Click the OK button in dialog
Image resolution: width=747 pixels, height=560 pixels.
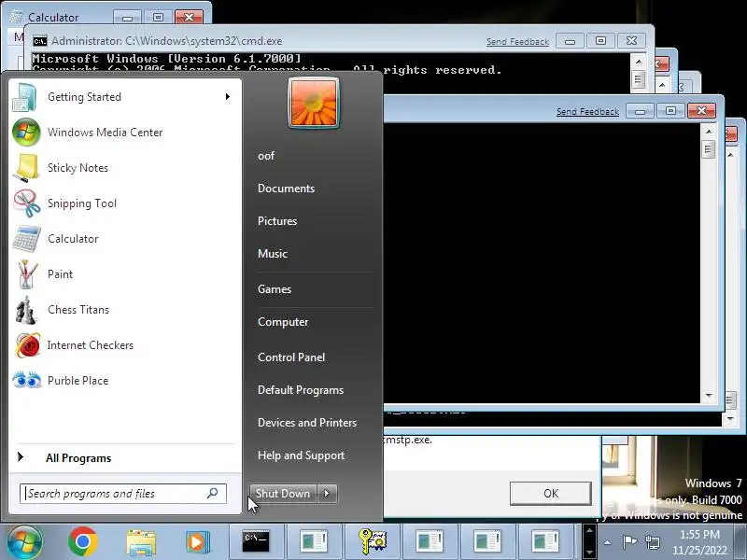coord(551,494)
